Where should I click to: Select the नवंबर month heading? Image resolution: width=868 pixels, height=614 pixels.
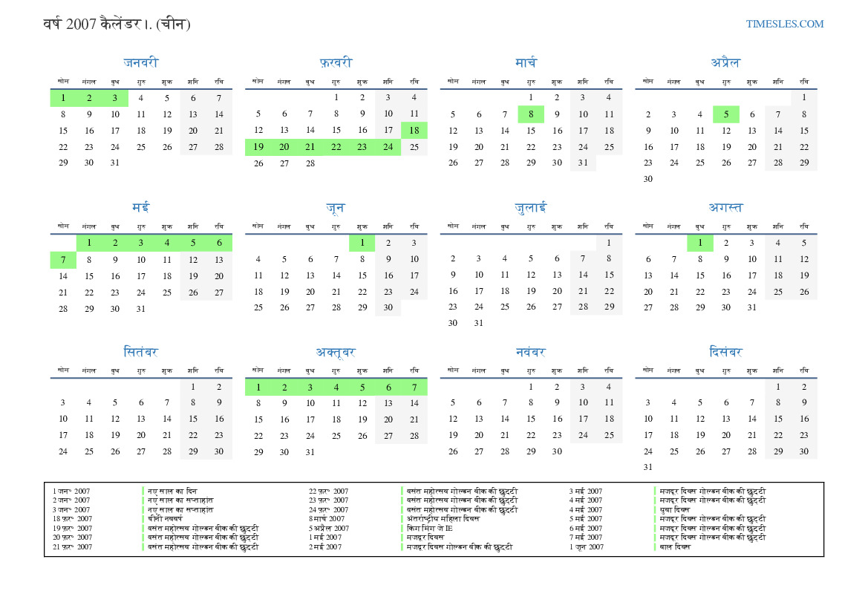(530, 352)
